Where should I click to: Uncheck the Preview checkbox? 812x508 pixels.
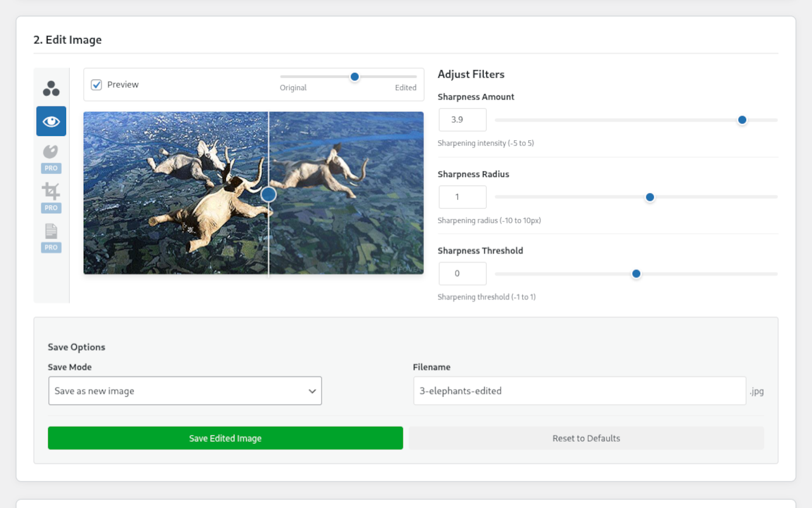pos(96,84)
